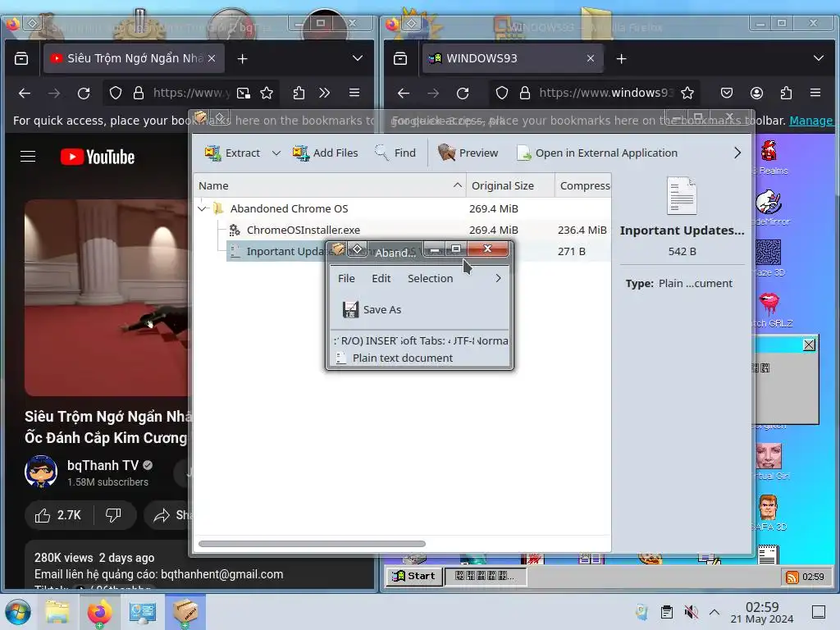This screenshot has width=840, height=630.
Task: Click picture-in-picture icon in YouTube address bar
Action: coord(243,94)
